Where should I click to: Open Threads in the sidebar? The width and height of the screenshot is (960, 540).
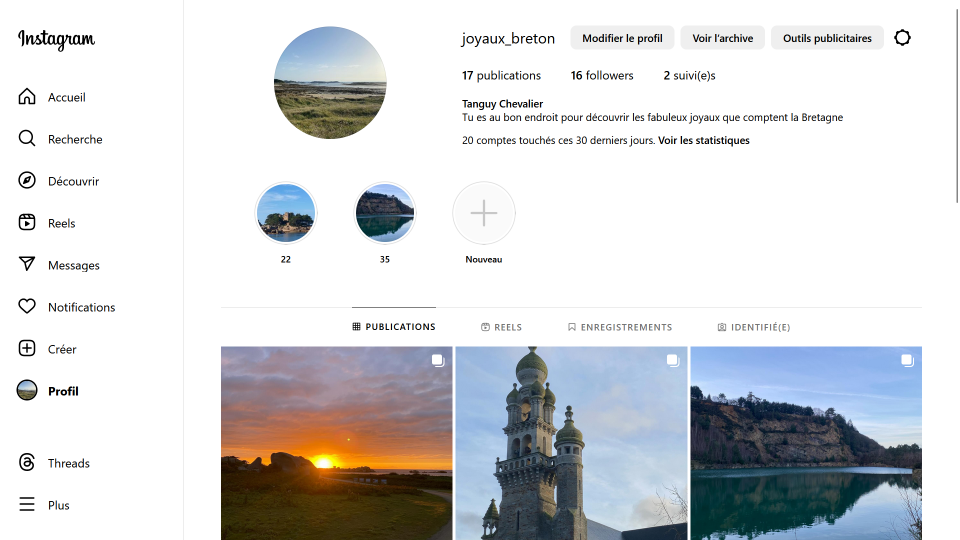[27, 463]
